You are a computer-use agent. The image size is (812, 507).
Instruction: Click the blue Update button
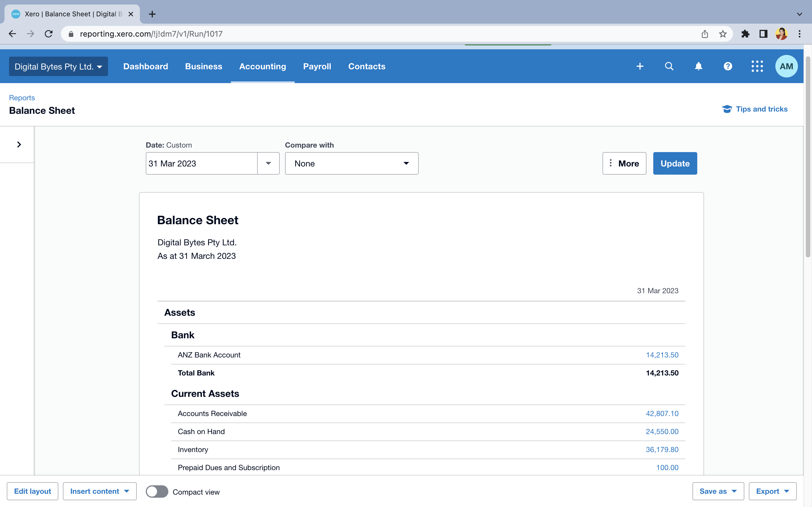point(675,164)
